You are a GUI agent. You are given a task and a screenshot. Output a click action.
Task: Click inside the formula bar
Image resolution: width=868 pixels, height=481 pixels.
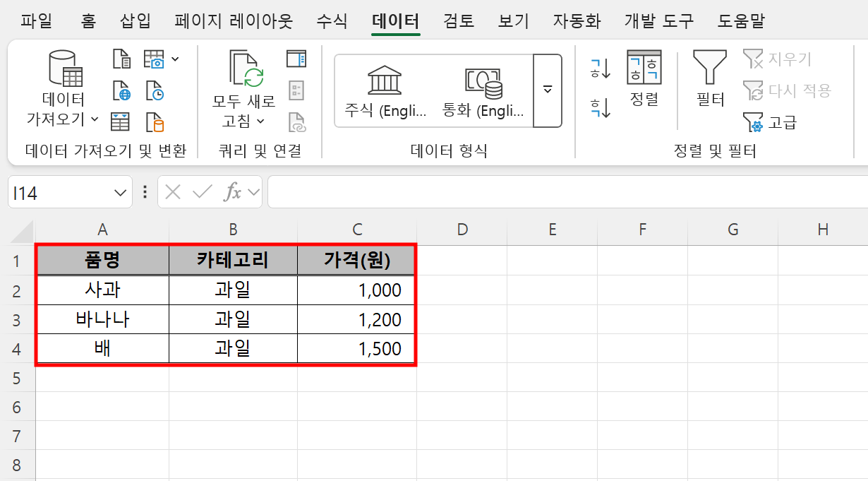click(x=567, y=192)
